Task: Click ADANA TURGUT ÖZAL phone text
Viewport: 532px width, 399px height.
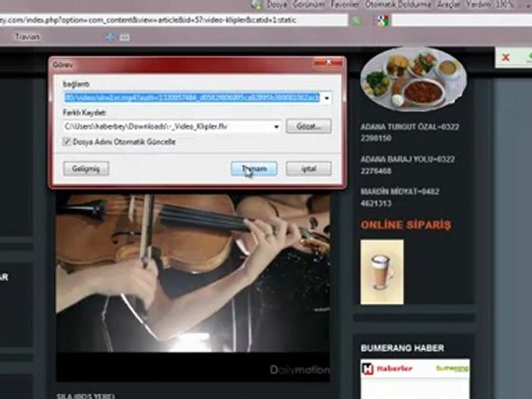Action: pos(410,132)
